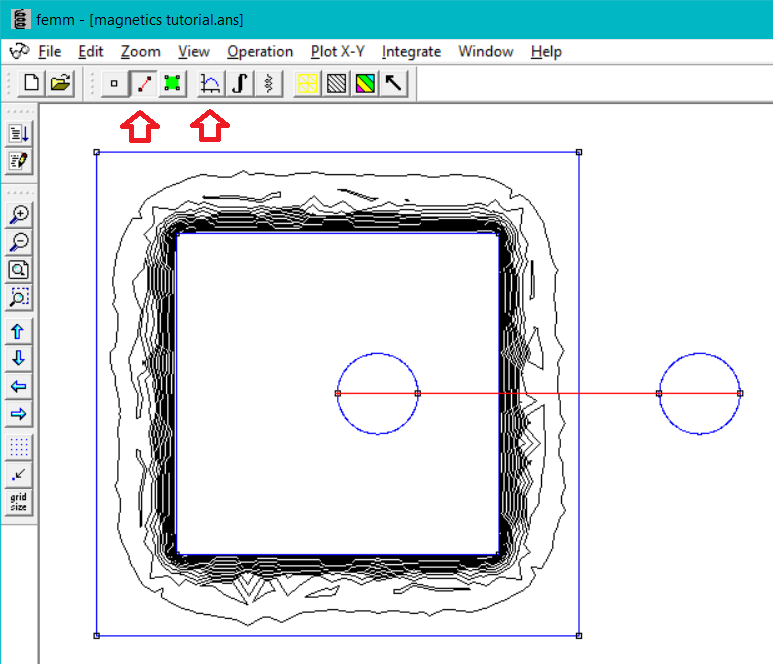
Task: Open the Plot X-Y menu
Action: (338, 51)
